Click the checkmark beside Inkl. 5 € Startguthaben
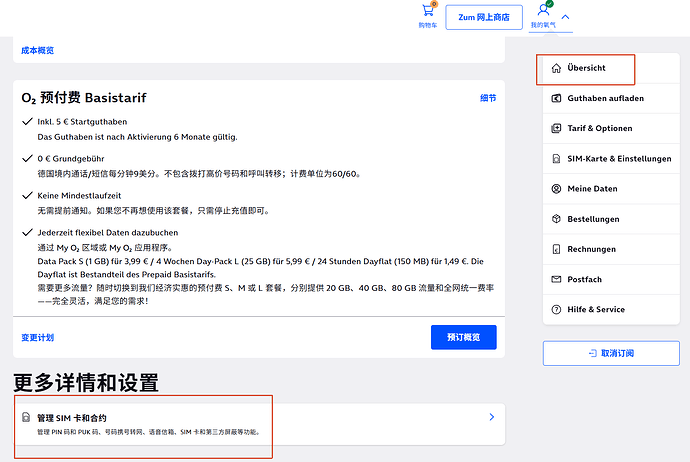 [27, 121]
